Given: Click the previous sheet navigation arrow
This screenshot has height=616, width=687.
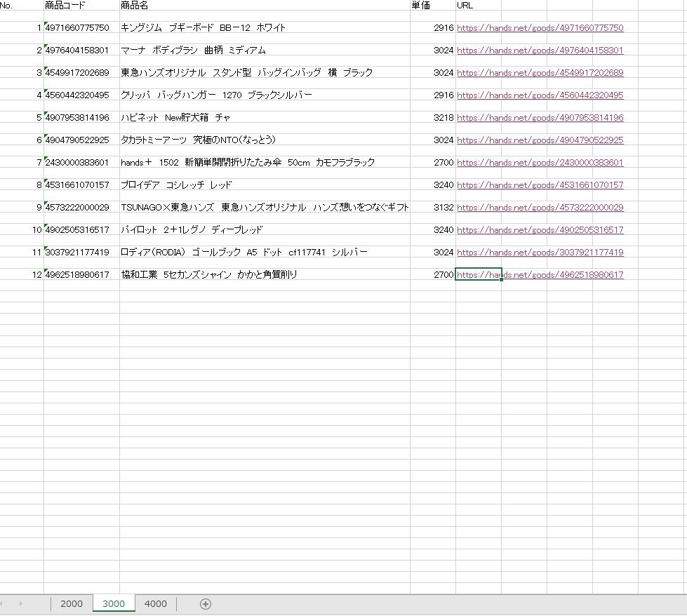Looking at the screenshot, I should 1,604.
